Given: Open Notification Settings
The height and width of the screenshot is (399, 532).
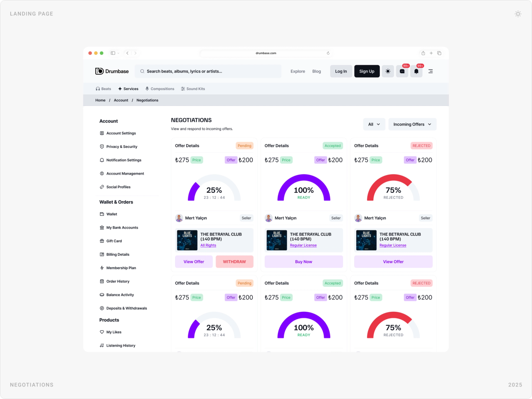Looking at the screenshot, I should (121, 160).
